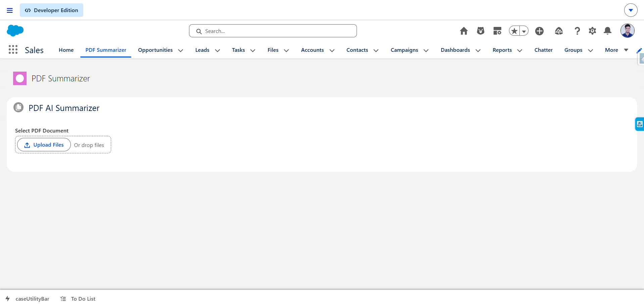Click the 'Select PDF Document' label
The width and height of the screenshot is (644, 304).
click(x=42, y=130)
